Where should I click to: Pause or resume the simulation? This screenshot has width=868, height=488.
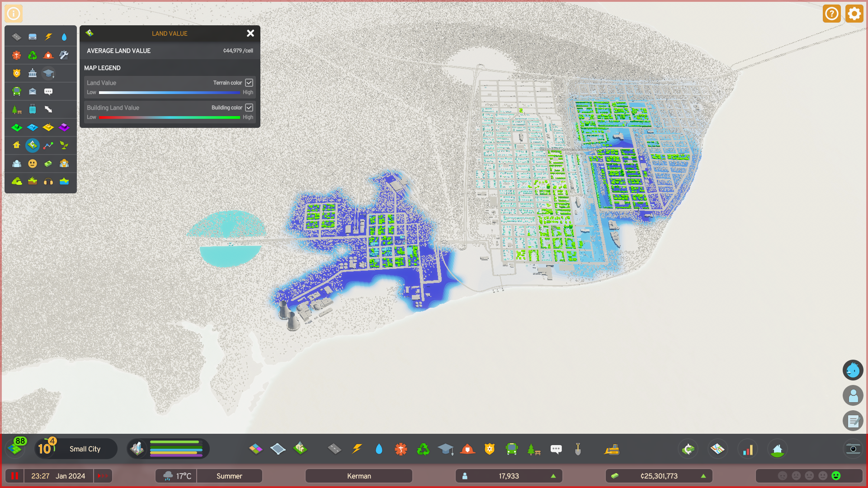coord(14,476)
